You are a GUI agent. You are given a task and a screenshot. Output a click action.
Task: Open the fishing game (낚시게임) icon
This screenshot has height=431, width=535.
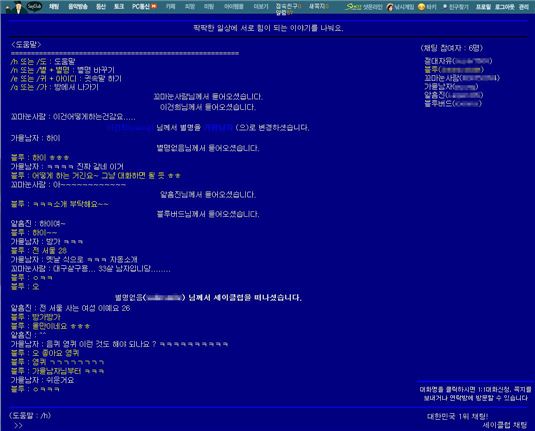point(390,7)
